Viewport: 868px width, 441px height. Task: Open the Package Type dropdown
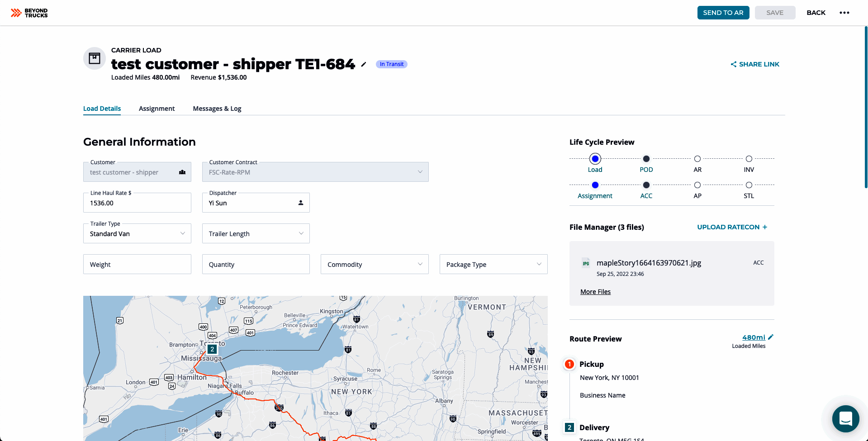click(x=538, y=264)
